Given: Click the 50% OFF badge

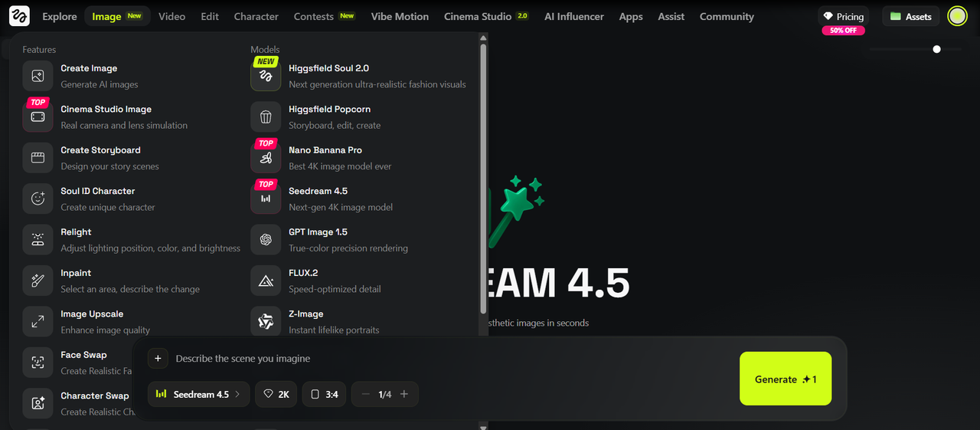Looking at the screenshot, I should click(x=843, y=30).
